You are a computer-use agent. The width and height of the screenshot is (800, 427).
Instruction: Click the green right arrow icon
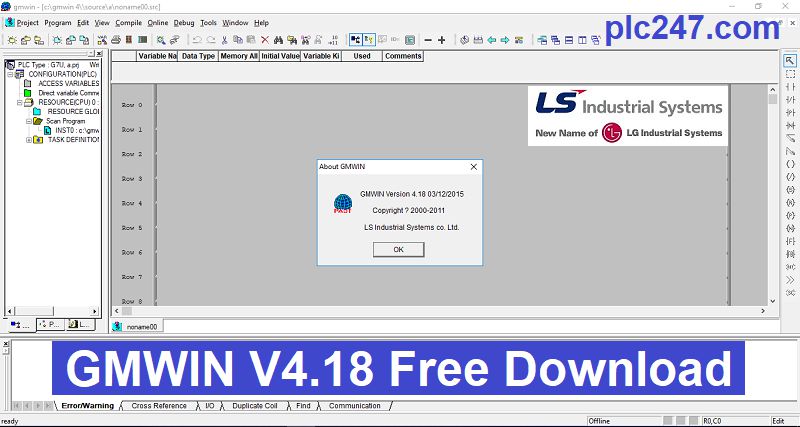click(505, 40)
